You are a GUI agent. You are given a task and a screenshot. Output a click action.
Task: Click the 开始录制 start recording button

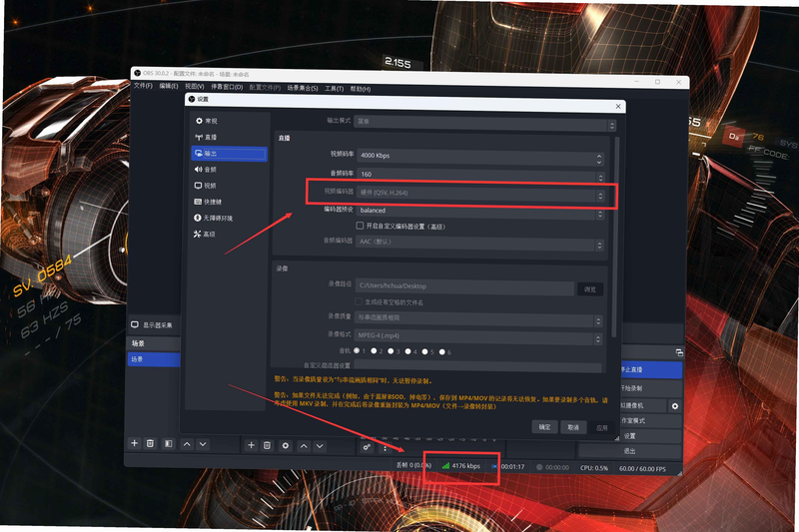(652, 388)
